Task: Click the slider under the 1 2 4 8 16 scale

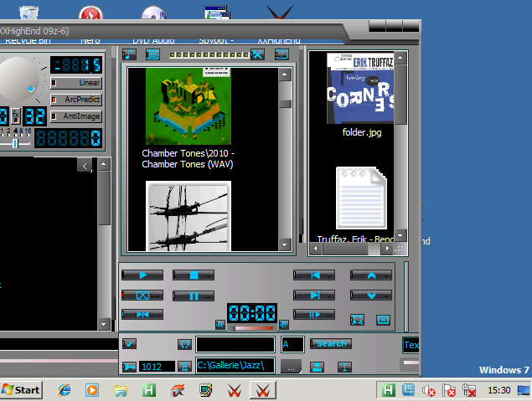Action: pyautogui.click(x=15, y=144)
